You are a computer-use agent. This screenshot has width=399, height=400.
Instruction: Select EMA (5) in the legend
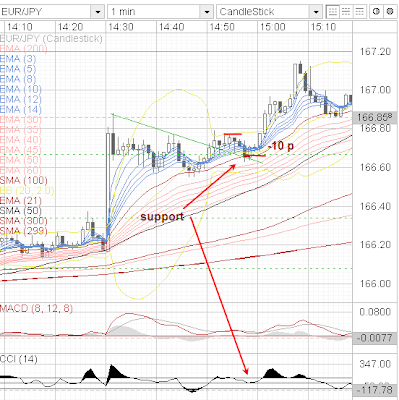click(18, 69)
